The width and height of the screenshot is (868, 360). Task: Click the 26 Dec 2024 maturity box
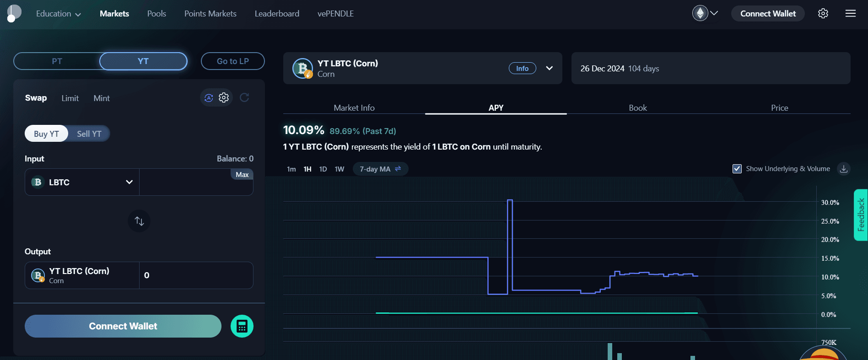click(711, 68)
